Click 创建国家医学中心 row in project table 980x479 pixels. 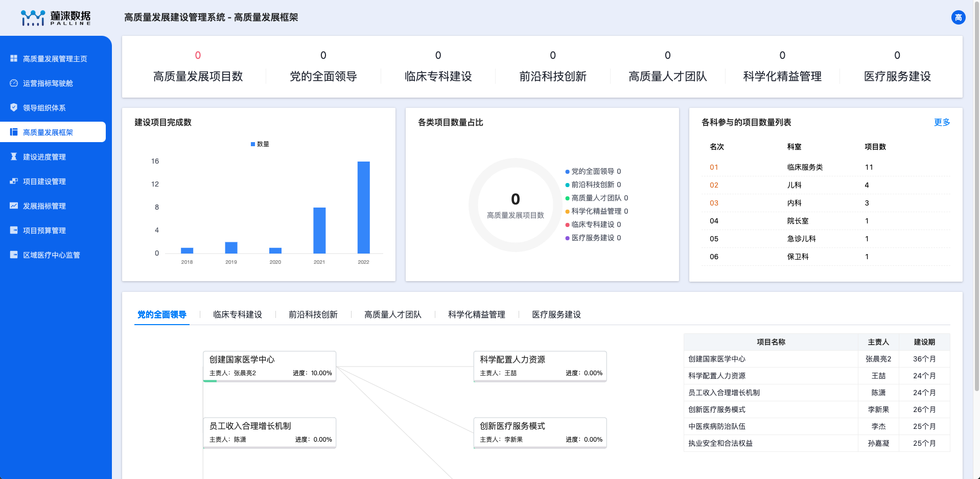click(816, 359)
